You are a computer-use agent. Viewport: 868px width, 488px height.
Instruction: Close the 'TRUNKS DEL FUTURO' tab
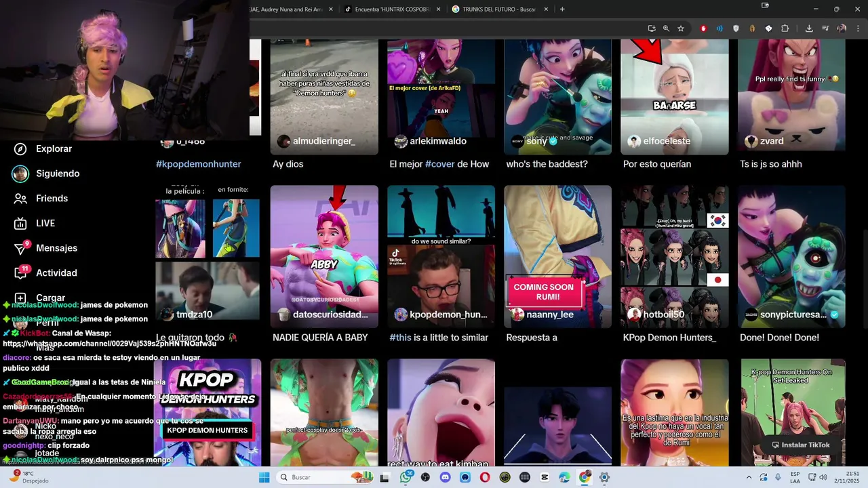pos(547,9)
